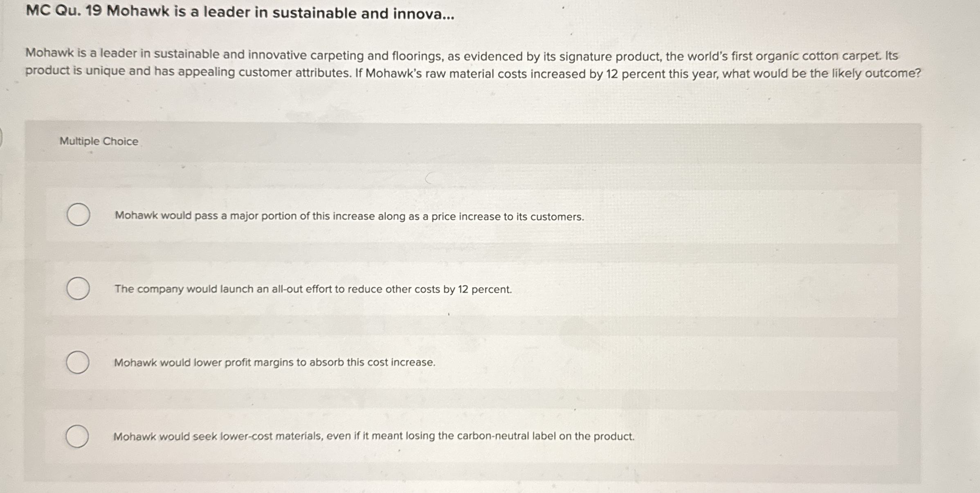This screenshot has width=980, height=493.
Task: Click the question title MC Qu. 19
Action: [240, 13]
